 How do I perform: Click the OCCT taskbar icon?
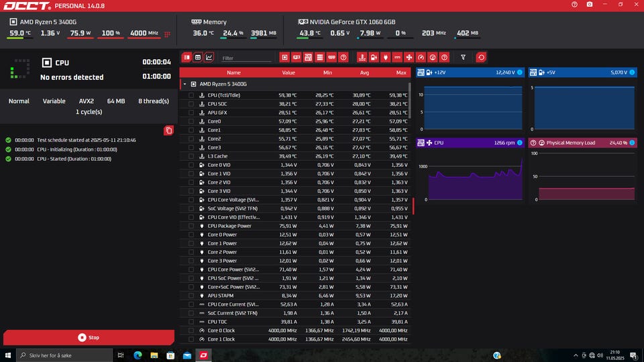pyautogui.click(x=203, y=355)
